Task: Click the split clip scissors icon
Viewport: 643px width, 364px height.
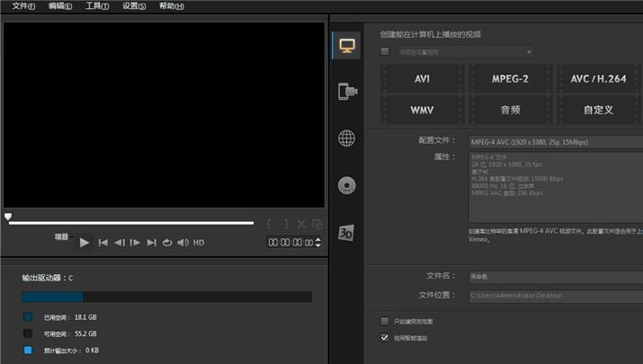Action: tap(301, 224)
